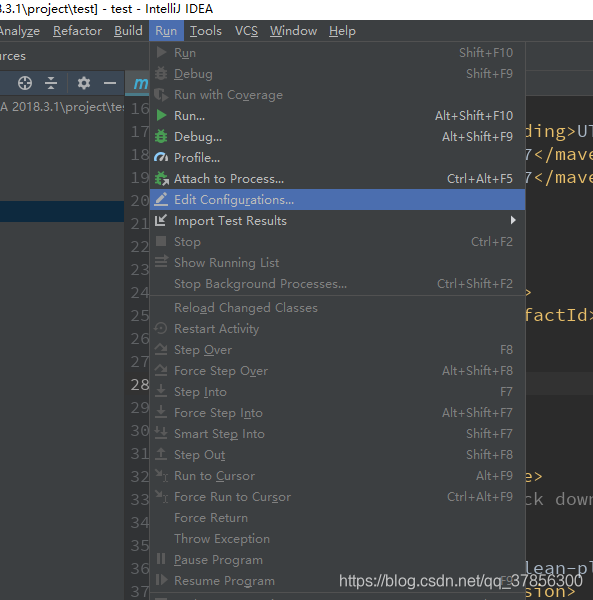Click Force Return menu entry
The height and width of the screenshot is (600, 593).
[x=337, y=518]
